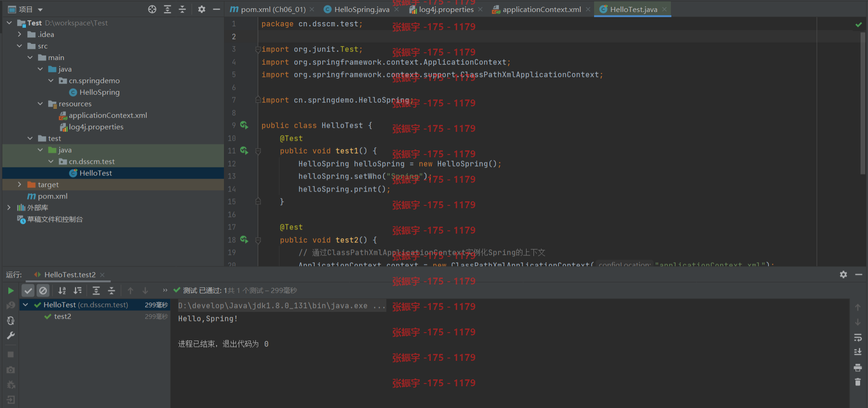Click exit icon at bottom of run sidebar
Image resolution: width=868 pixels, height=408 pixels.
[x=11, y=400]
